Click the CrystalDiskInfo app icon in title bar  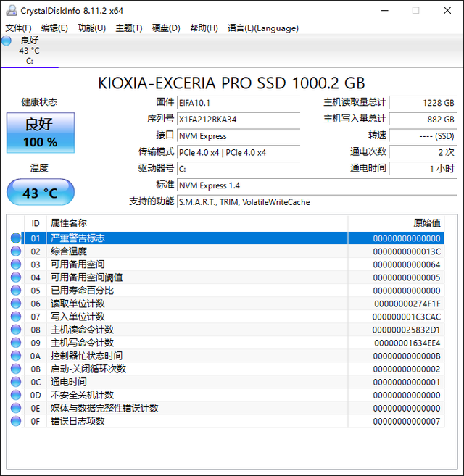pyautogui.click(x=12, y=11)
